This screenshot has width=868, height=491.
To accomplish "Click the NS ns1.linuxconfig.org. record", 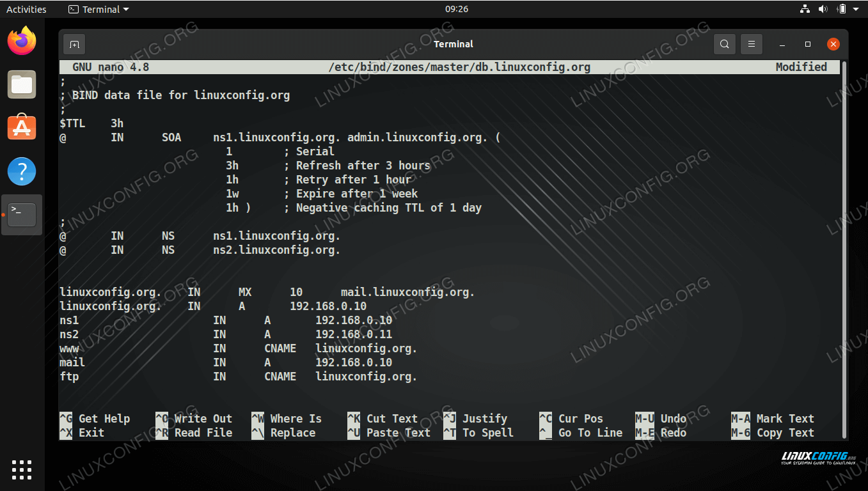I will (x=200, y=236).
